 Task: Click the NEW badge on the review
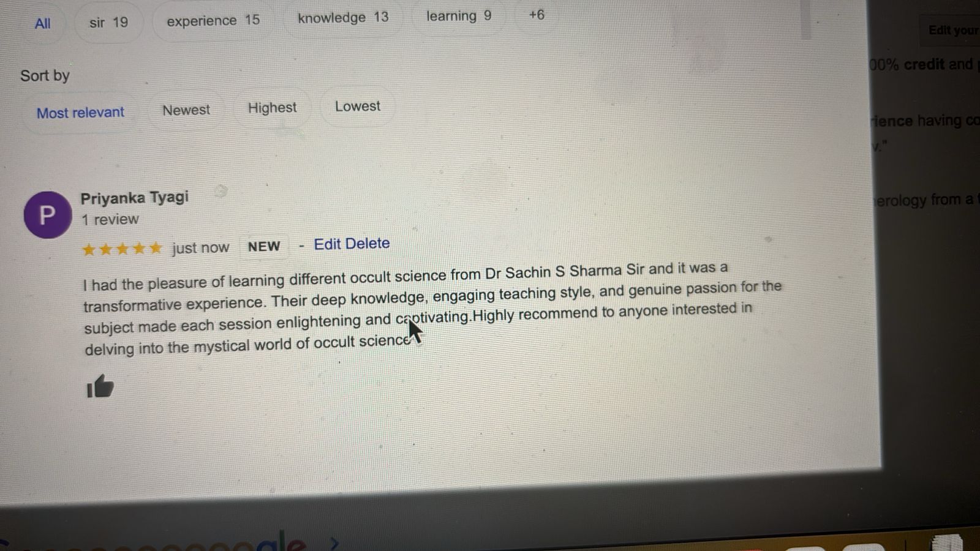point(264,247)
